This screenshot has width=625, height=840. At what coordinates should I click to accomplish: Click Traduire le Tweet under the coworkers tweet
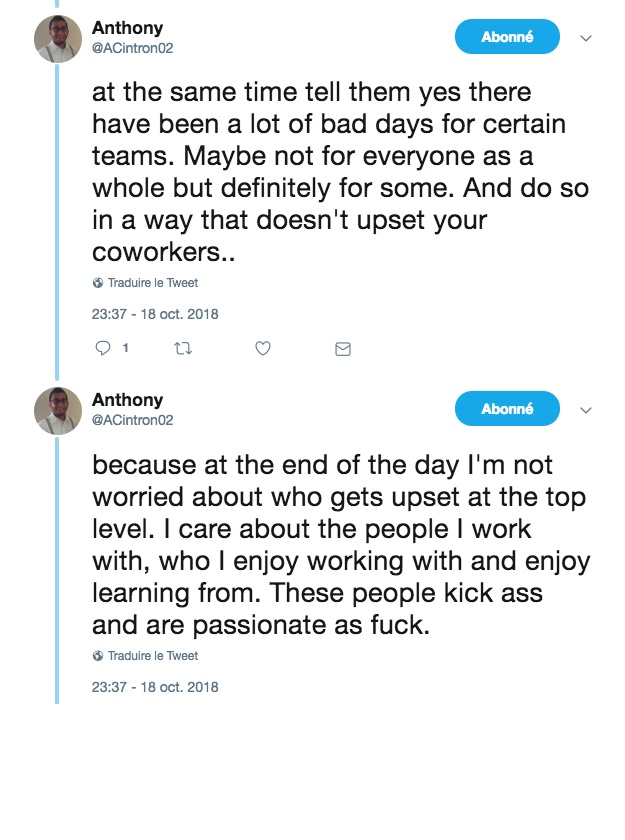(x=152, y=283)
